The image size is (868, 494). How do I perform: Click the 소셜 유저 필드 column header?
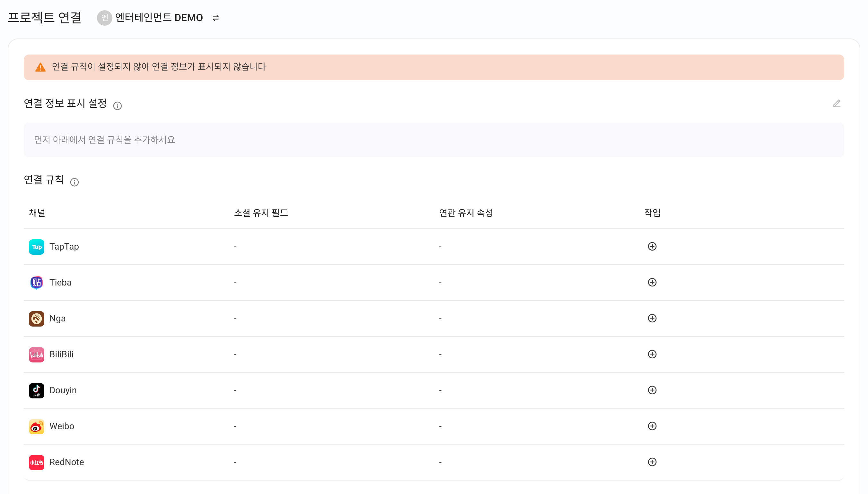pyautogui.click(x=261, y=213)
